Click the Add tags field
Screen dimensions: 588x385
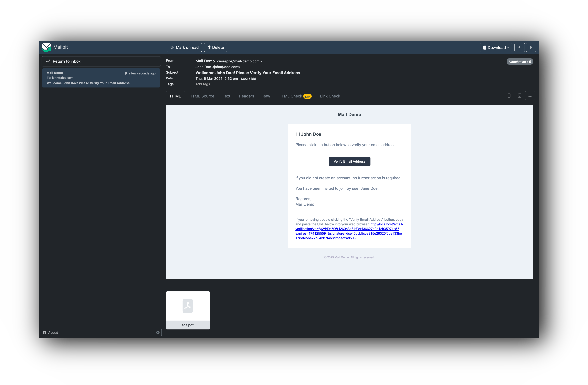204,84
